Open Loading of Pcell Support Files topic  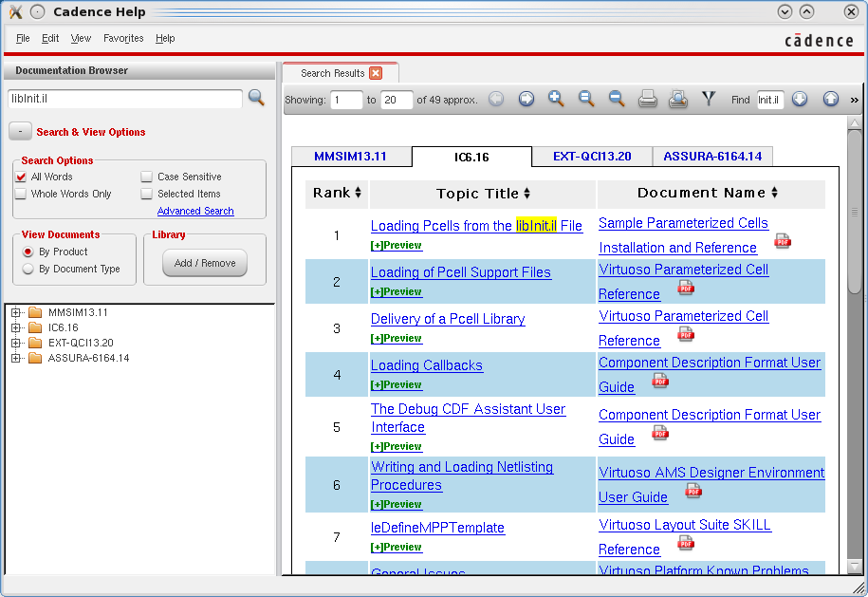pos(461,272)
